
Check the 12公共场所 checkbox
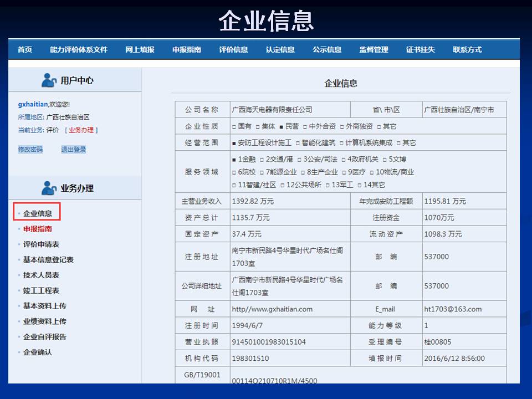[x=282, y=185]
